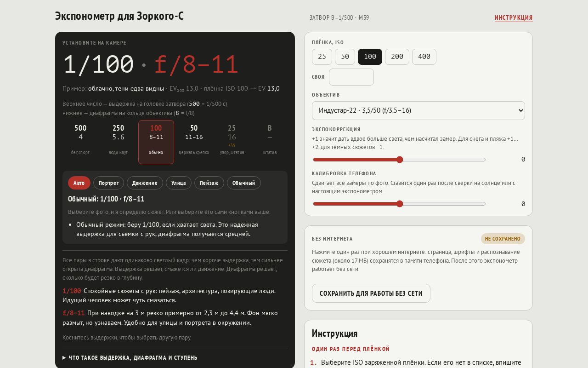
Task: Switch to Авто scene mode
Action: click(x=79, y=183)
